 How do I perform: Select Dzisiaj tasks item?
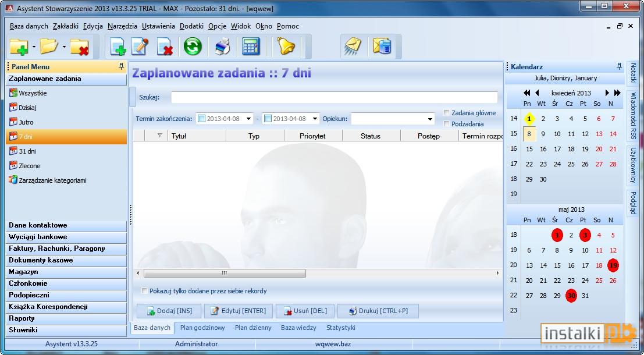(23, 108)
